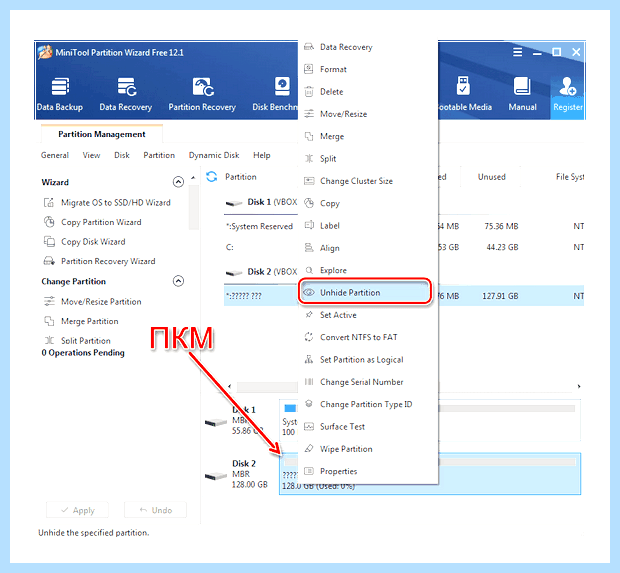
Task: Collapse the Change Partition section chevron
Action: [178, 281]
